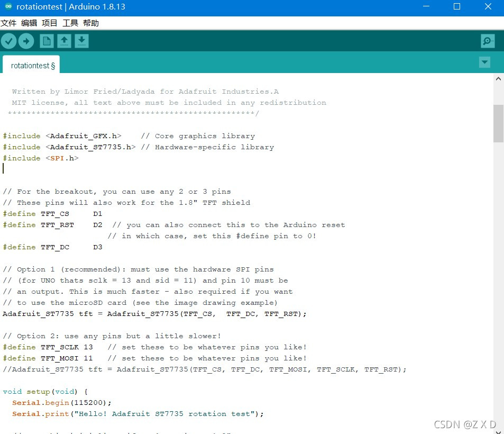
Task: Click the comment '// to use the microSD card'
Action: pyautogui.click(x=140, y=303)
